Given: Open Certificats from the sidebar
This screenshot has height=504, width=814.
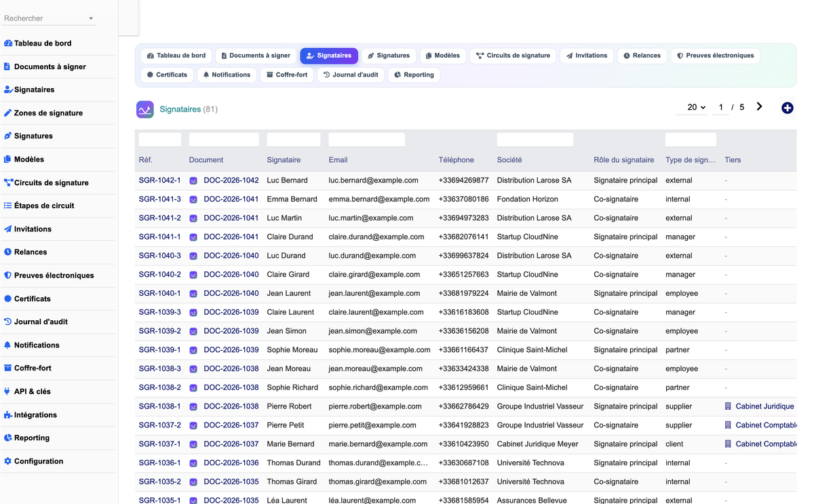Looking at the screenshot, I should [27, 298].
